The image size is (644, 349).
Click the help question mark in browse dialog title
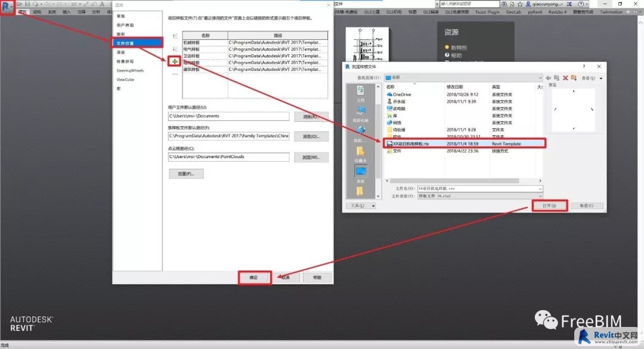coord(584,66)
